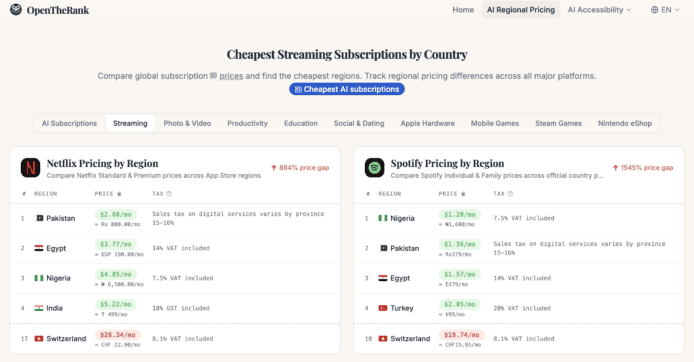Viewport: 694px width, 362px height.
Task: Click the Netflix app icon
Action: [31, 168]
